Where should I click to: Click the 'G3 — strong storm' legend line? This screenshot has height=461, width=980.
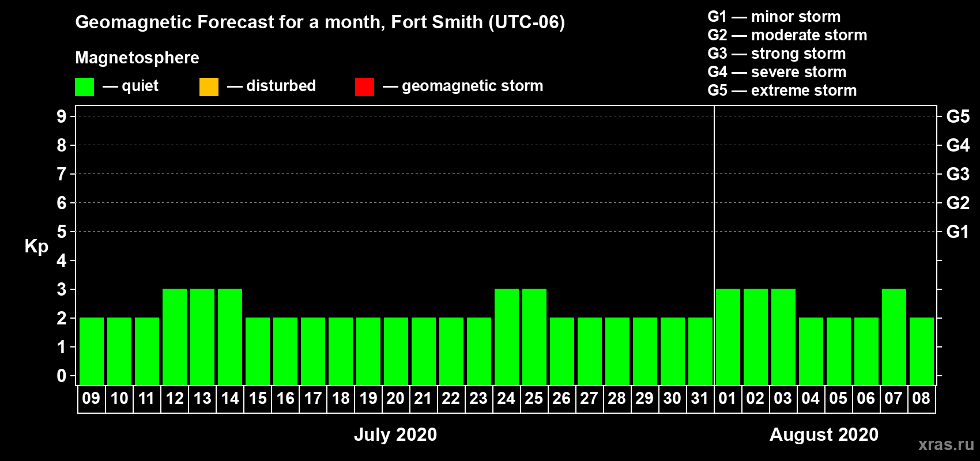click(777, 54)
